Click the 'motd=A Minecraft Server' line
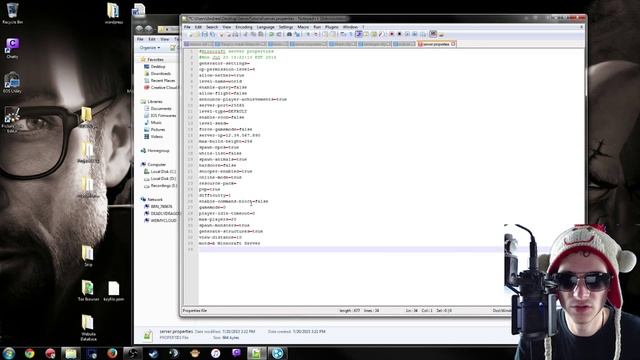The height and width of the screenshot is (360, 640). point(229,243)
